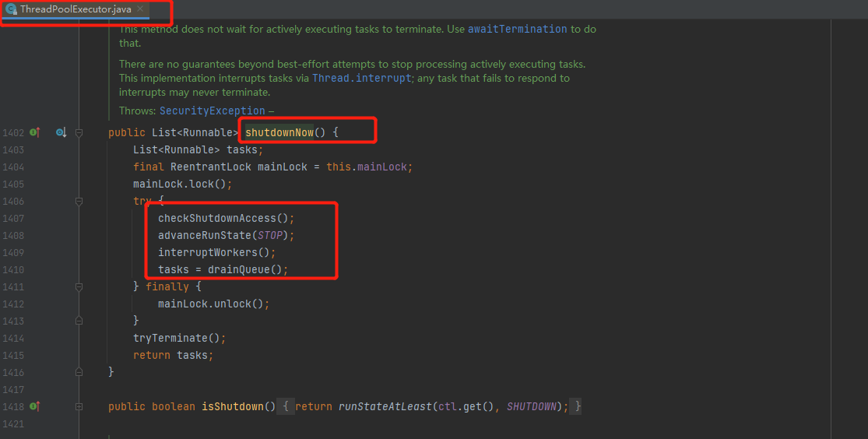This screenshot has width=868, height=439.
Task: Click implements-method gutter icon on line 1402
Action: (x=35, y=132)
